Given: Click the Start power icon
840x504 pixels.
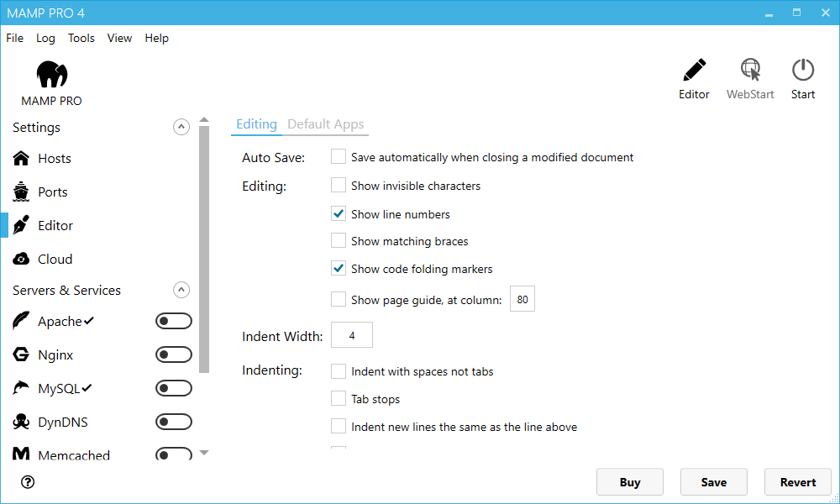Looking at the screenshot, I should [803, 71].
